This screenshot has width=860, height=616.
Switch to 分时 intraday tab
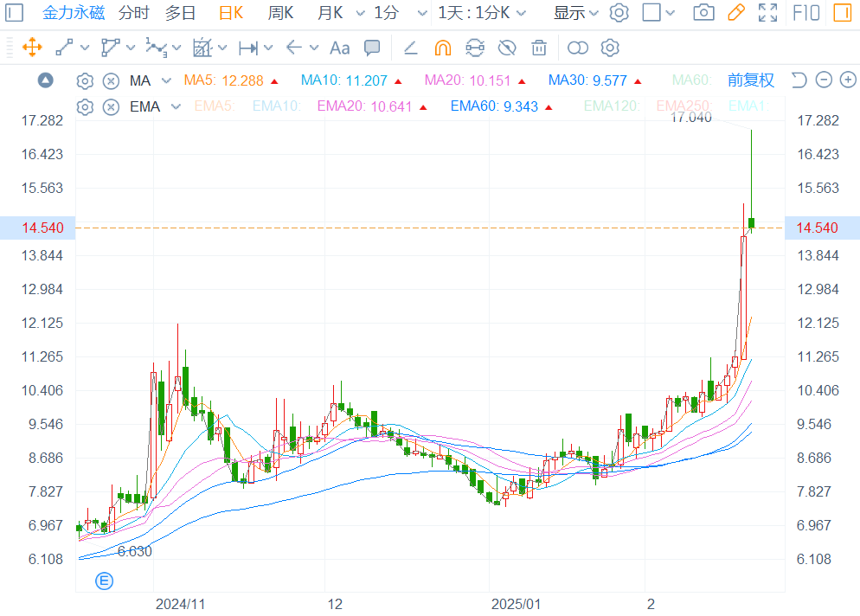(133, 13)
